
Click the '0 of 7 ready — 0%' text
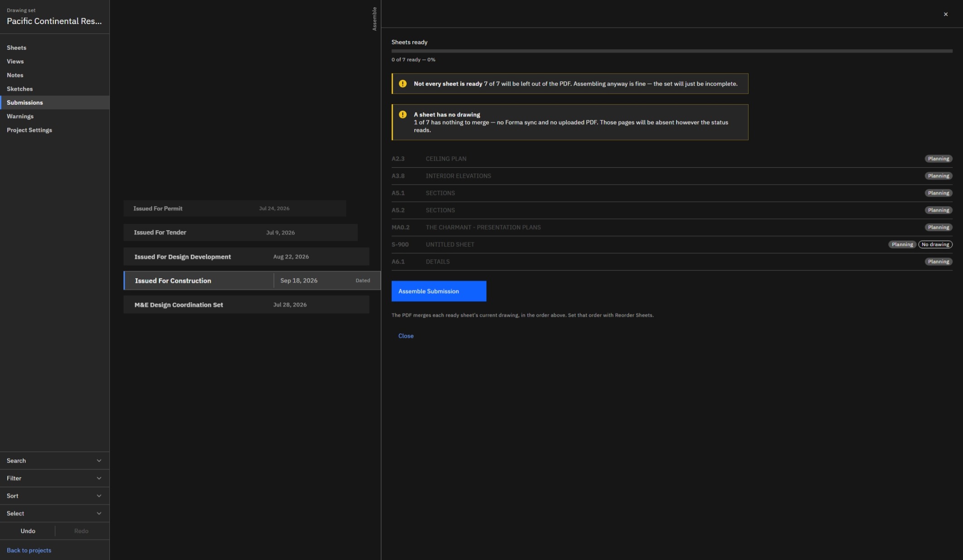point(413,60)
